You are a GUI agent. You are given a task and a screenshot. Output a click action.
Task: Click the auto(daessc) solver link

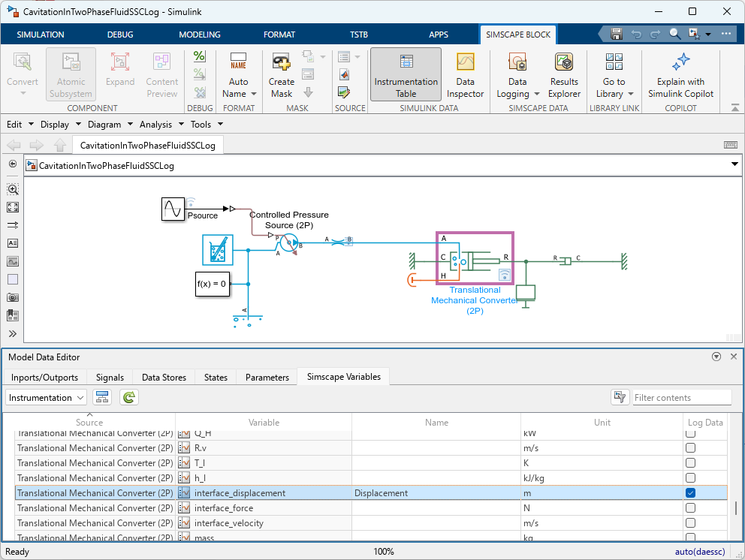[x=700, y=552]
